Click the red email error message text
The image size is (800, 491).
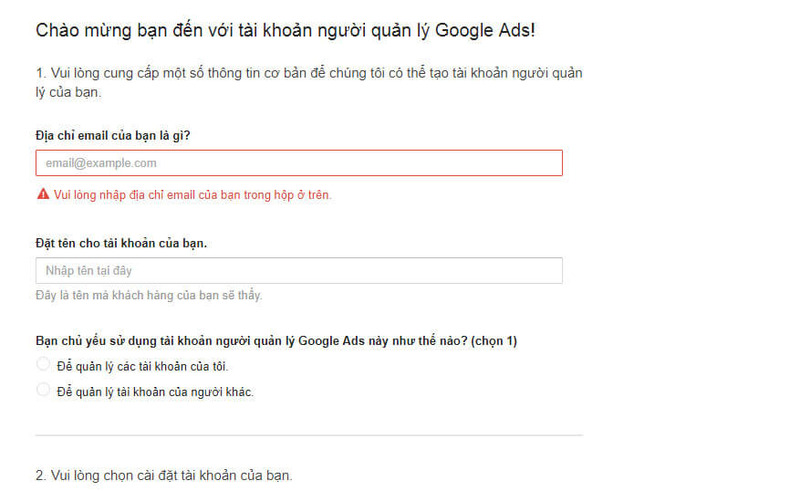192,195
